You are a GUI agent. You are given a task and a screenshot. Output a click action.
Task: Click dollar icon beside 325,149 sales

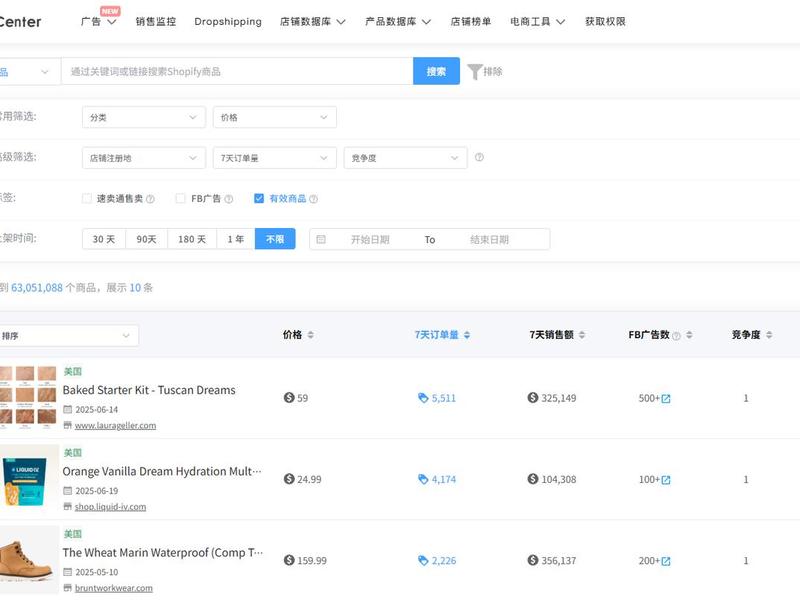533,397
